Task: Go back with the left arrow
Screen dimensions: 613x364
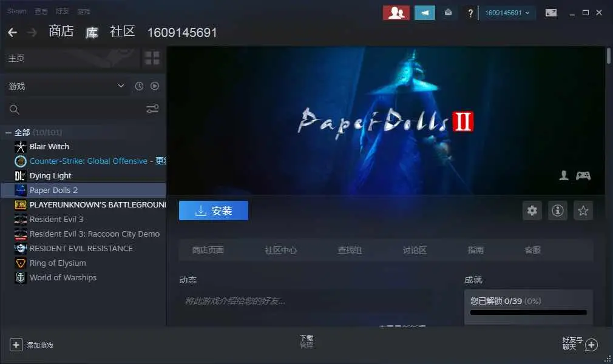Action: point(13,32)
